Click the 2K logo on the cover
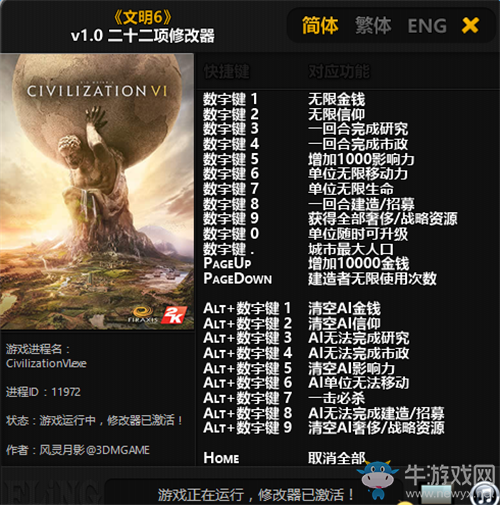Screen dimensions: 500x505 pos(174,315)
